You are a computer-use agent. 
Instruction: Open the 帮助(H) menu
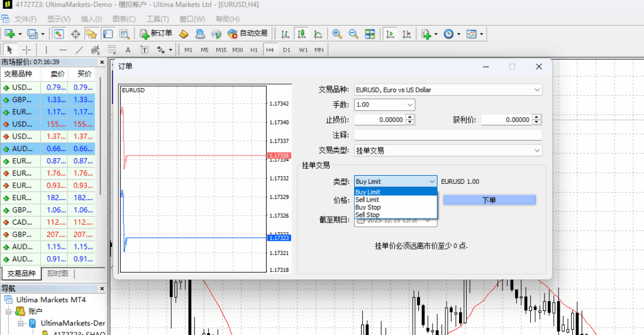[227, 19]
